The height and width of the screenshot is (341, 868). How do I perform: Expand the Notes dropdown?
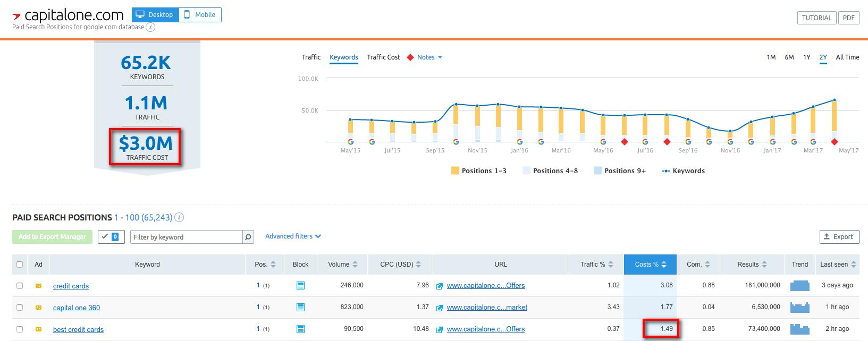click(x=429, y=57)
